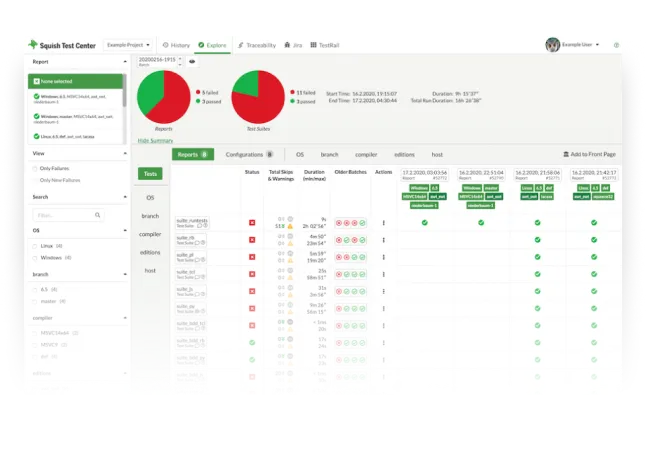This screenshot has width=647, height=451.
Task: Select the Only Failures radio option
Action: pyautogui.click(x=36, y=168)
